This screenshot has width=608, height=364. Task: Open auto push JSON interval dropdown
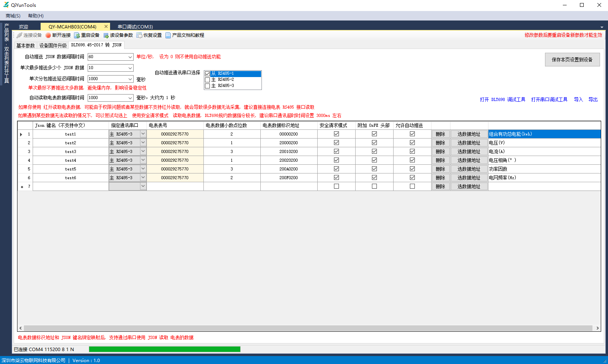coord(130,57)
